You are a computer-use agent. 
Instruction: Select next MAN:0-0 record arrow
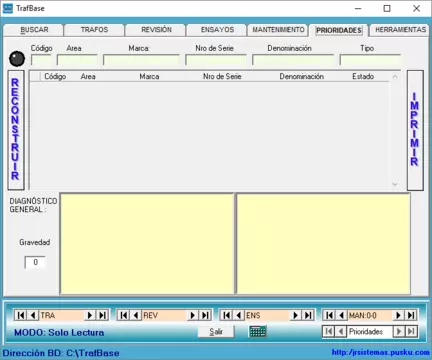398,315
